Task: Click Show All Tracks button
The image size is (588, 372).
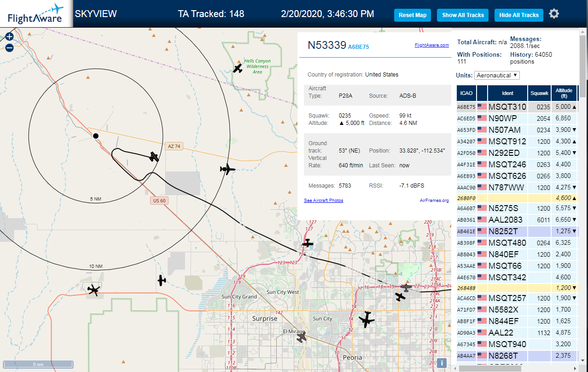Action: click(x=463, y=15)
